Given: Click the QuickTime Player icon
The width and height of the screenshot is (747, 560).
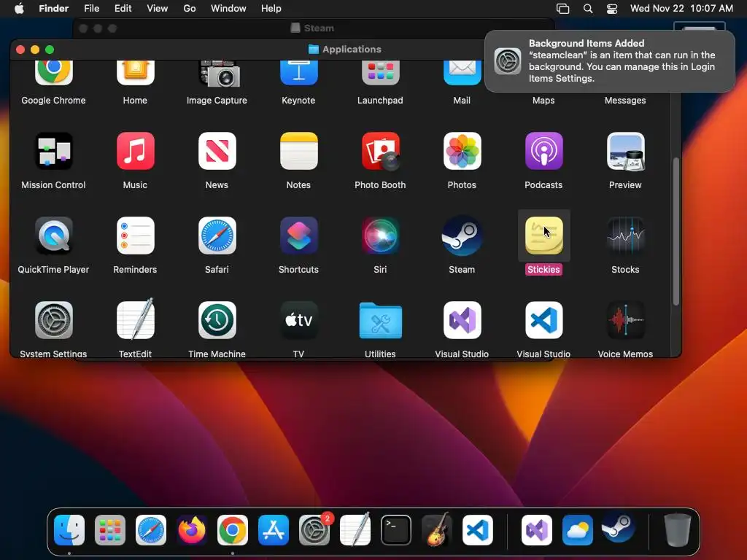Looking at the screenshot, I should (x=54, y=236).
